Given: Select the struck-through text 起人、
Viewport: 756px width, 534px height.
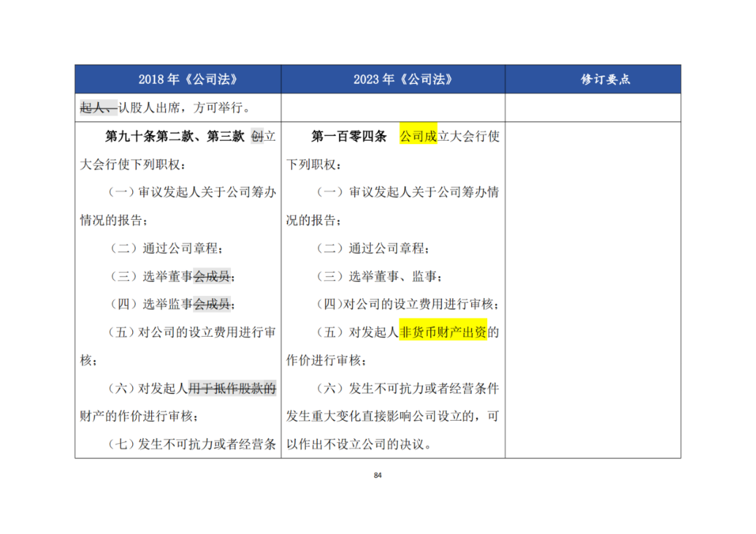Looking at the screenshot, I should coord(99,108).
